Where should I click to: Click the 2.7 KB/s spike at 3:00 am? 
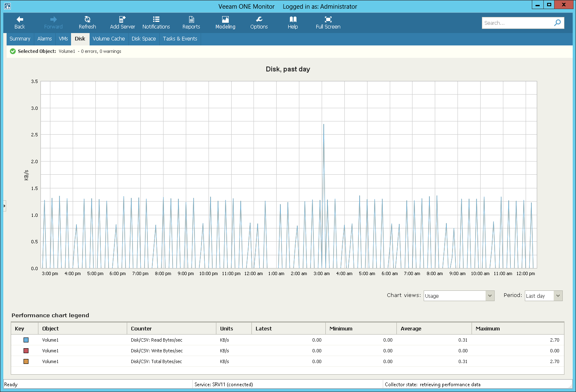click(324, 125)
